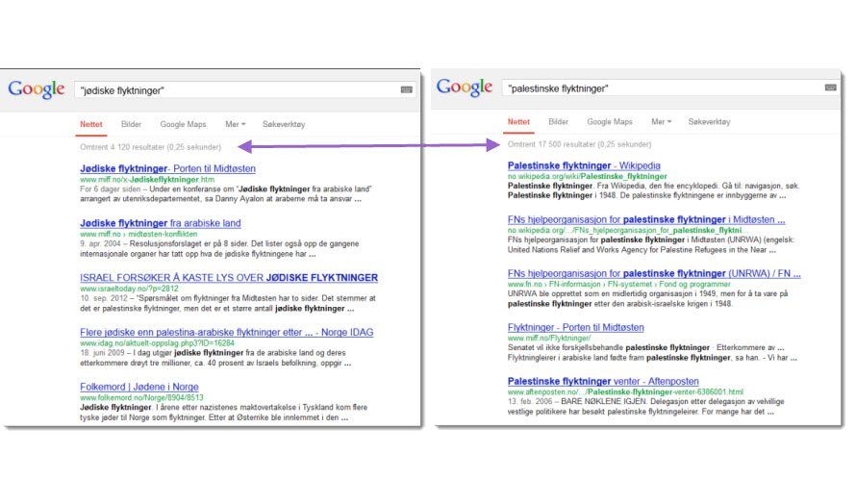Open Flyktninger - Porten til Midtøsten result
This screenshot has height=504, width=856.
click(576, 328)
